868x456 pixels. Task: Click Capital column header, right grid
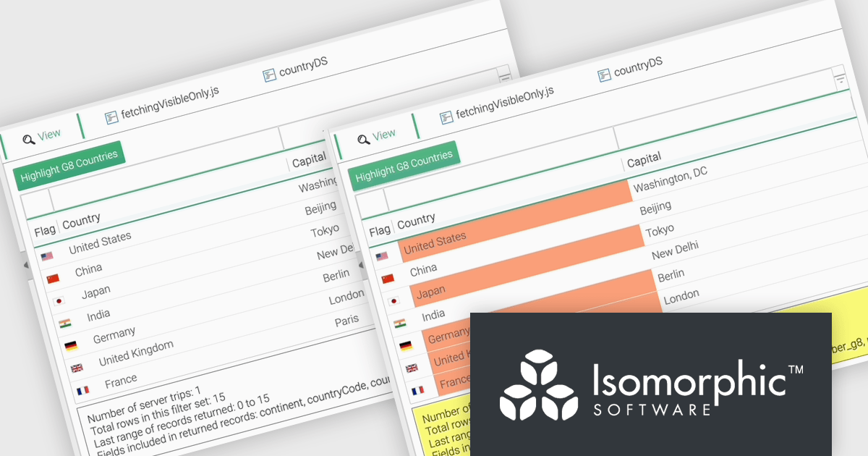pyautogui.click(x=644, y=161)
